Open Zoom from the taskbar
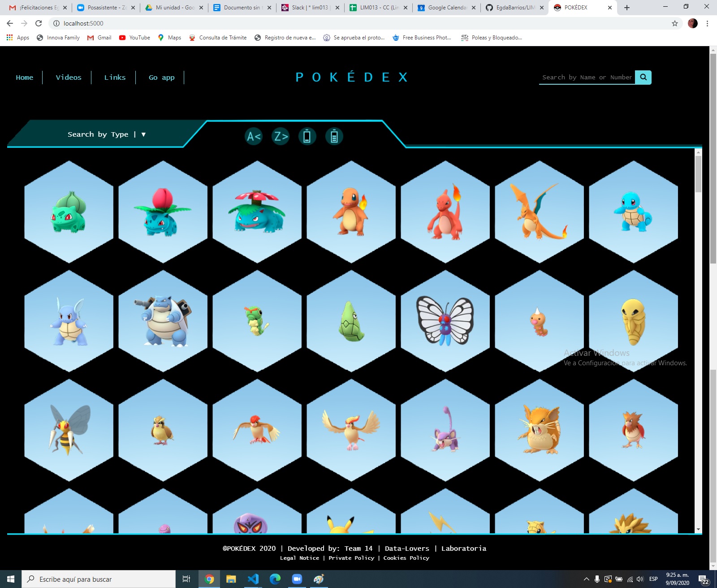This screenshot has width=717, height=588. [x=297, y=579]
